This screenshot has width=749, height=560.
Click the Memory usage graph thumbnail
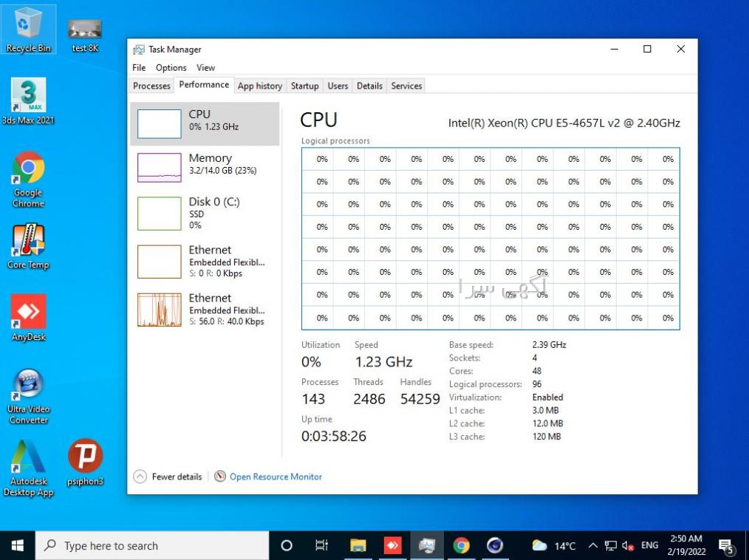click(x=159, y=167)
